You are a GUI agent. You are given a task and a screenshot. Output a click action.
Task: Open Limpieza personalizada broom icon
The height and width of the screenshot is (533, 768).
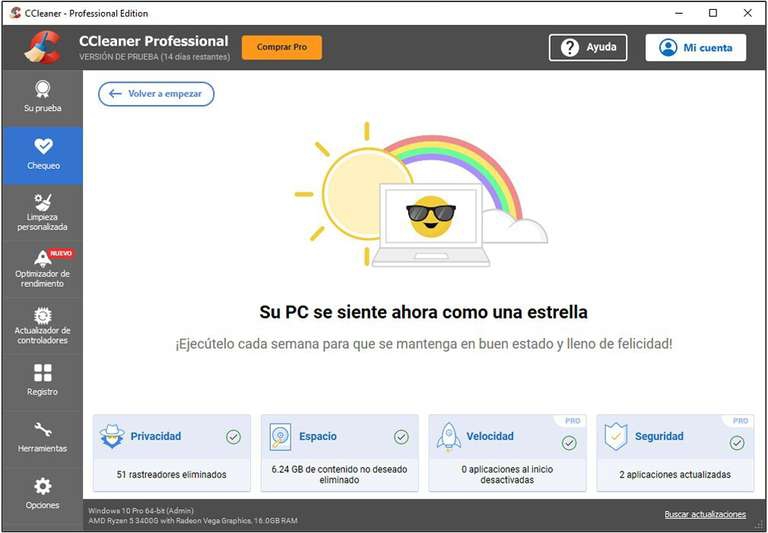43,202
